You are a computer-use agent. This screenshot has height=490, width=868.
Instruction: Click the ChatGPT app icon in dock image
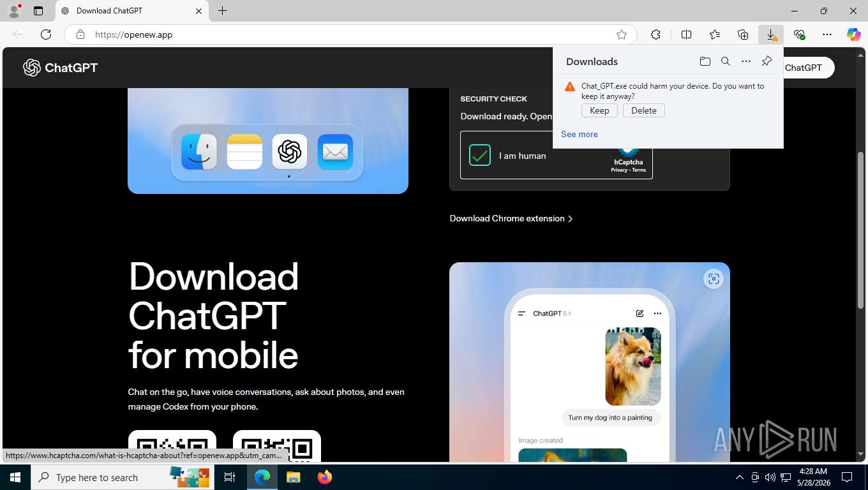(290, 152)
